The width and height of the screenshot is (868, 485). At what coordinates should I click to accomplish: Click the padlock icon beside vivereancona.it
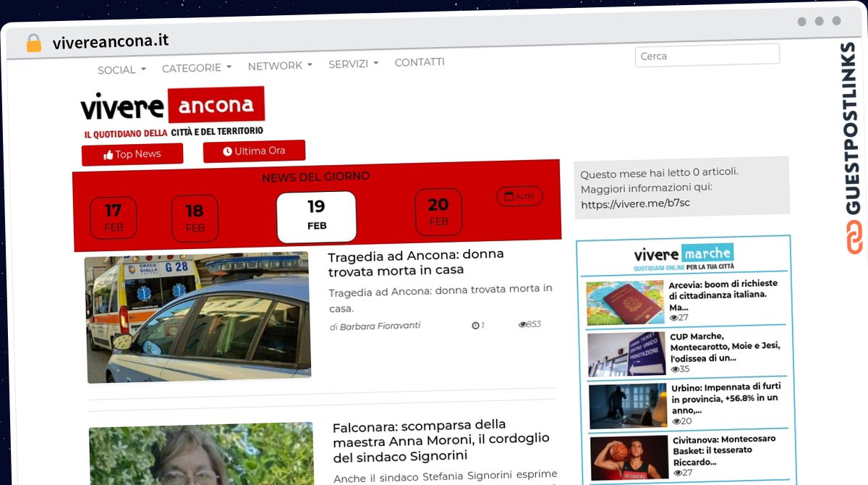point(33,43)
